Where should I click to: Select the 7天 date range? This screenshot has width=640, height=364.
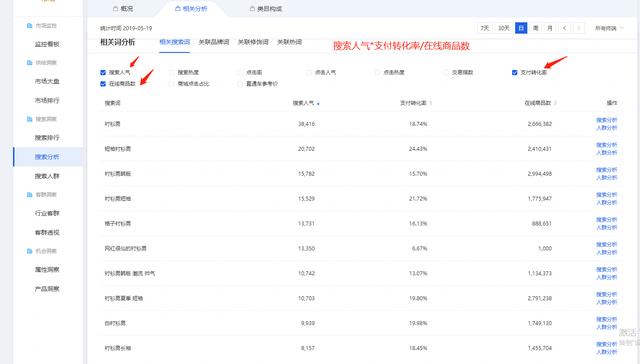[x=484, y=28]
